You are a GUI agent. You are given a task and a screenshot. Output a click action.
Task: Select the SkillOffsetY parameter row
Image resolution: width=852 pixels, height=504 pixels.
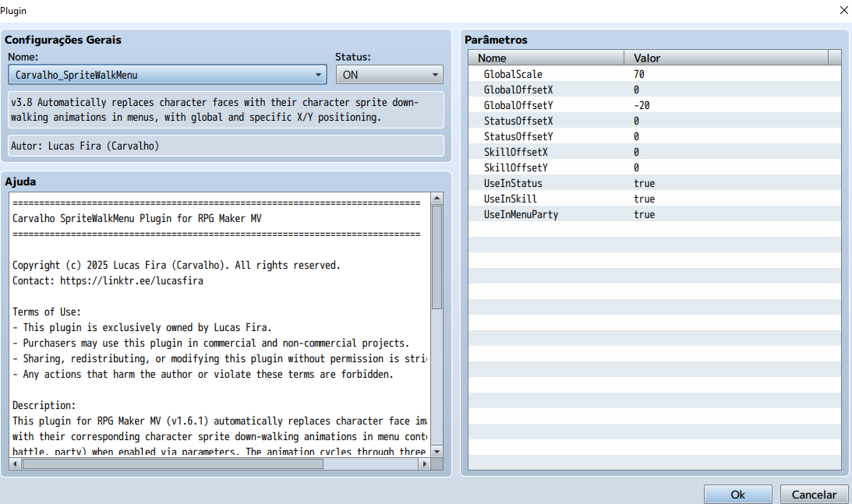(655, 167)
